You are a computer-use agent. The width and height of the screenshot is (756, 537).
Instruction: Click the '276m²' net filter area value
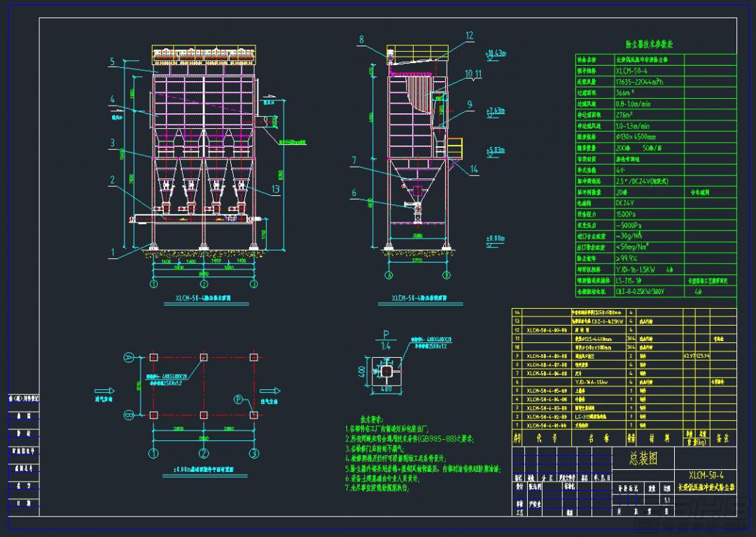[624, 116]
